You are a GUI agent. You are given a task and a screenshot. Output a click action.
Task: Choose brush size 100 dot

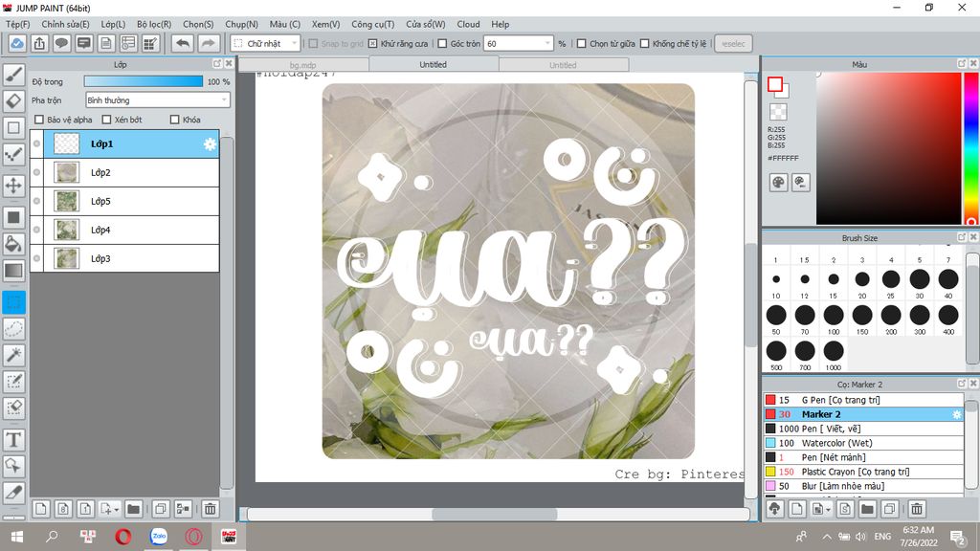pos(834,316)
